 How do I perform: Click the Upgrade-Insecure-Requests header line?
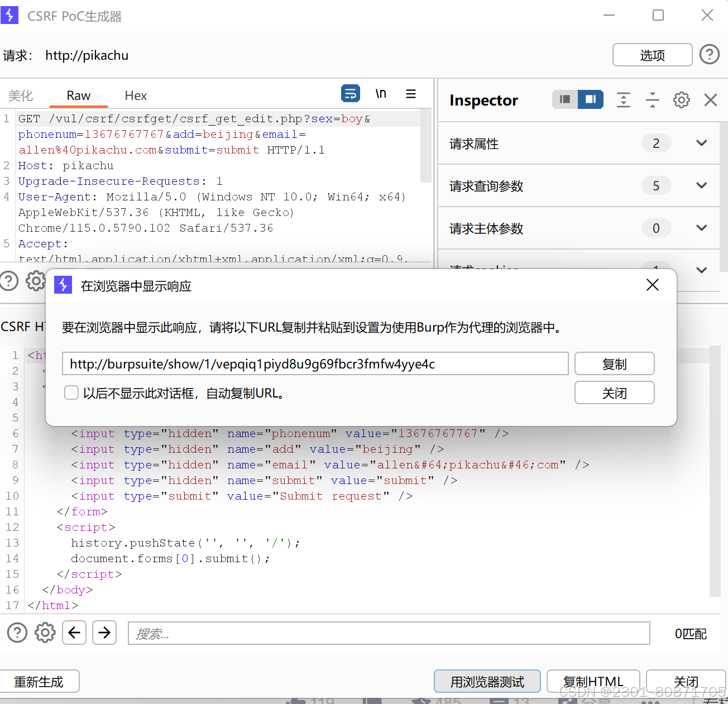coord(121,181)
